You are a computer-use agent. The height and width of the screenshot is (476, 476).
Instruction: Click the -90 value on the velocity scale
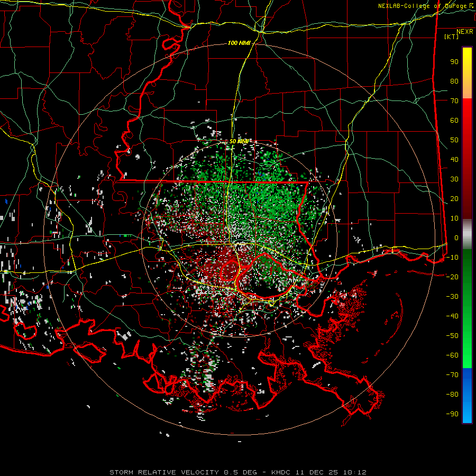(452, 414)
